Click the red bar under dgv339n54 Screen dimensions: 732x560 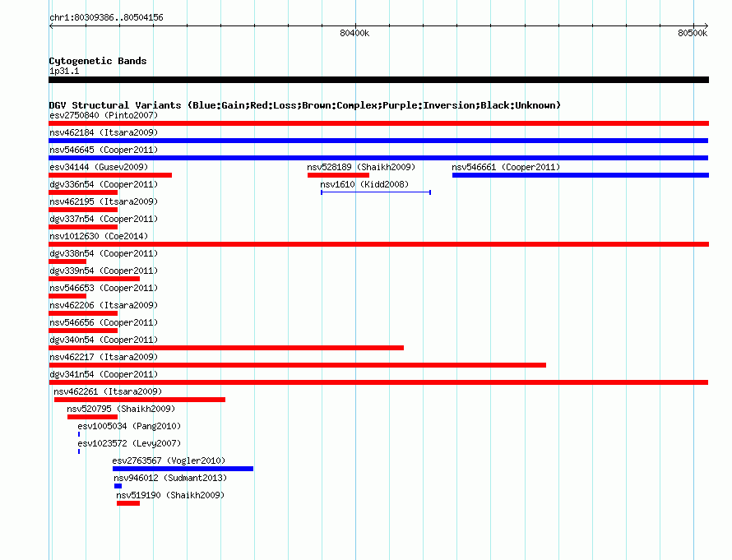tap(95, 279)
